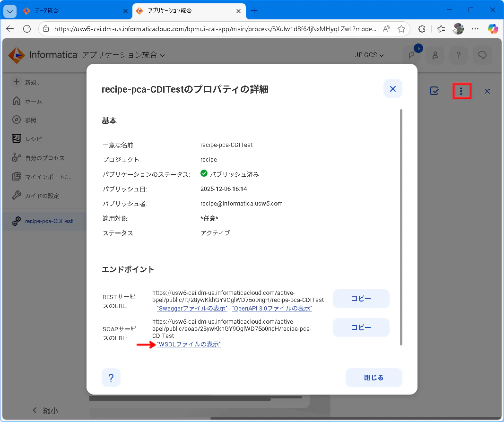Click the publish date 2025-12-06 16:14
Image resolution: width=504 pixels, height=422 pixels.
click(x=224, y=189)
